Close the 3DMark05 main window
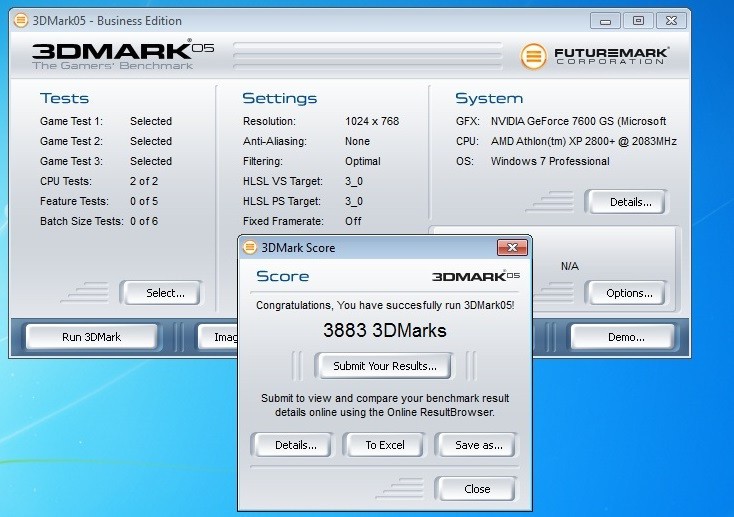Screen dimensions: 734x517 [x=671, y=21]
